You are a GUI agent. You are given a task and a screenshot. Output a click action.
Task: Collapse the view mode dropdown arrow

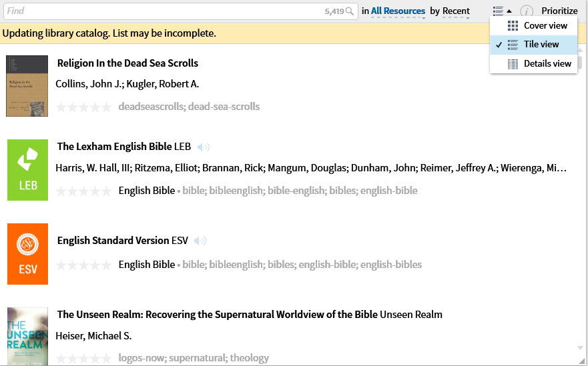point(509,11)
